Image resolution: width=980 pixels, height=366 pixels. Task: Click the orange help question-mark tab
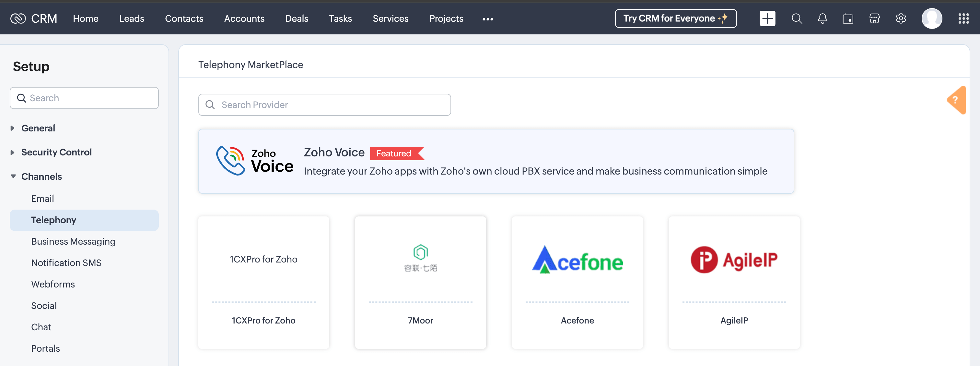point(956,100)
